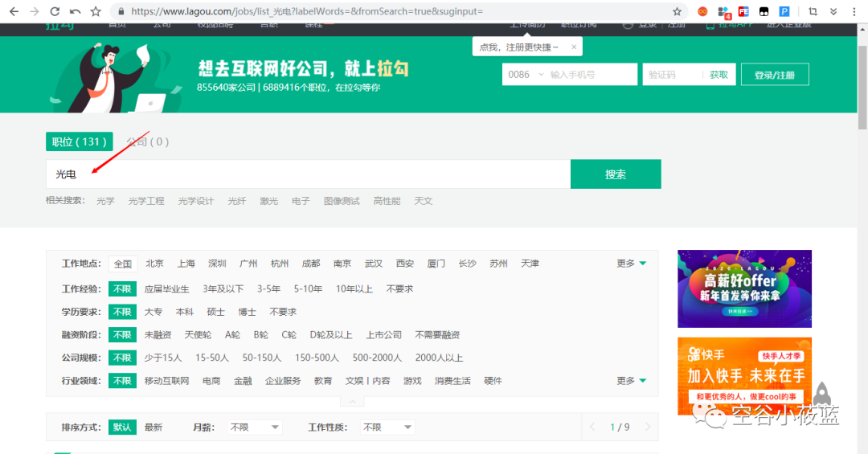Go to previous results page arrow
The image size is (868, 454).
click(x=592, y=427)
